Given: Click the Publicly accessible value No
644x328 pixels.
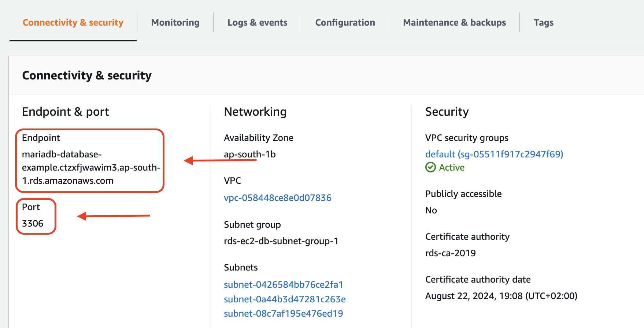Looking at the screenshot, I should (x=431, y=210).
